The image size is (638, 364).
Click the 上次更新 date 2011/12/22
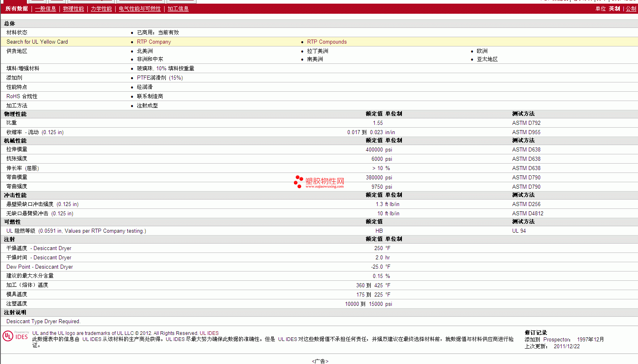pyautogui.click(x=567, y=346)
